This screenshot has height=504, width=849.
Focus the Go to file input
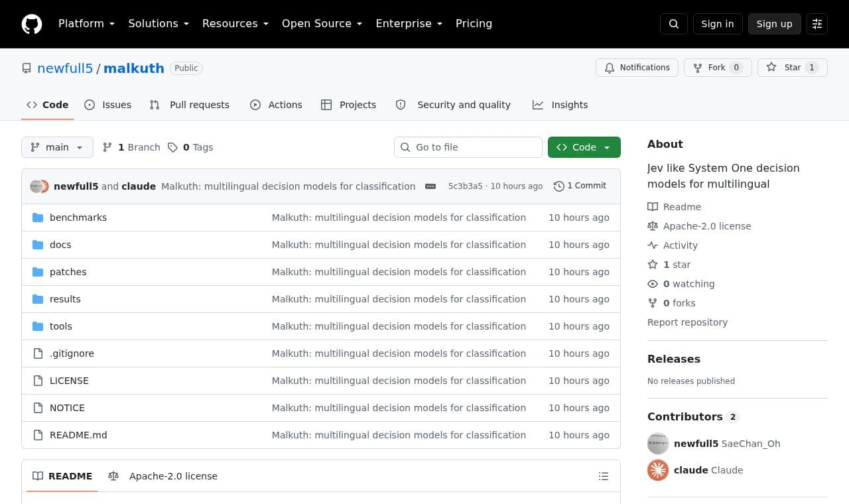tap(468, 147)
